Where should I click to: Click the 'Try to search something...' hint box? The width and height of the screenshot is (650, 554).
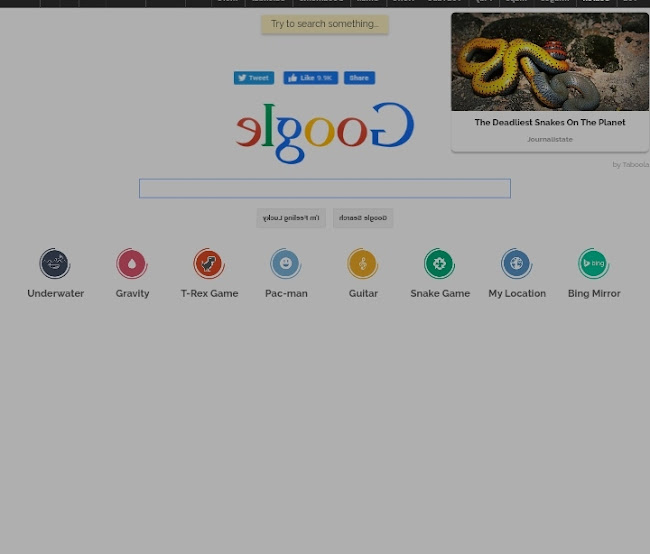[x=325, y=24]
